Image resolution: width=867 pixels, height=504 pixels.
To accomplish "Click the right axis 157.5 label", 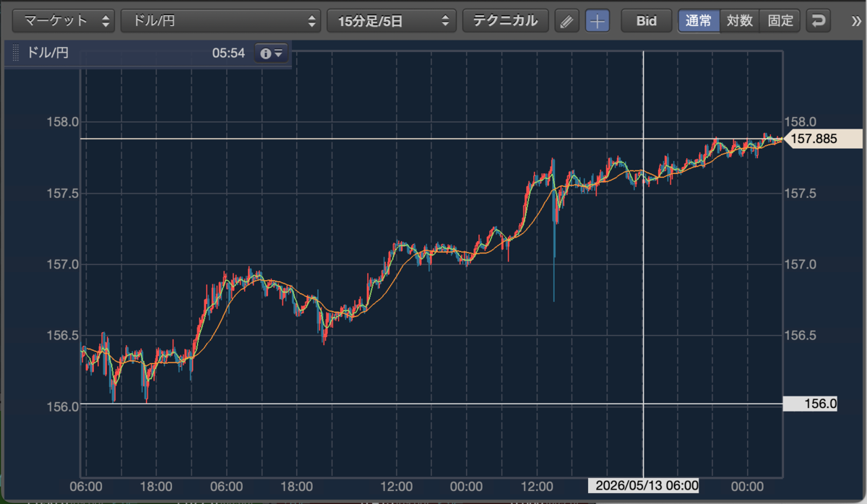I will tap(801, 194).
